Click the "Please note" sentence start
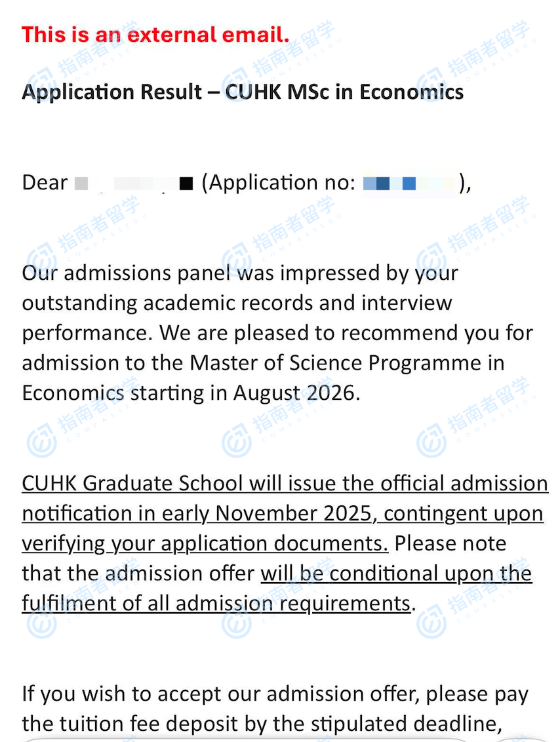560x742 pixels. point(450,544)
